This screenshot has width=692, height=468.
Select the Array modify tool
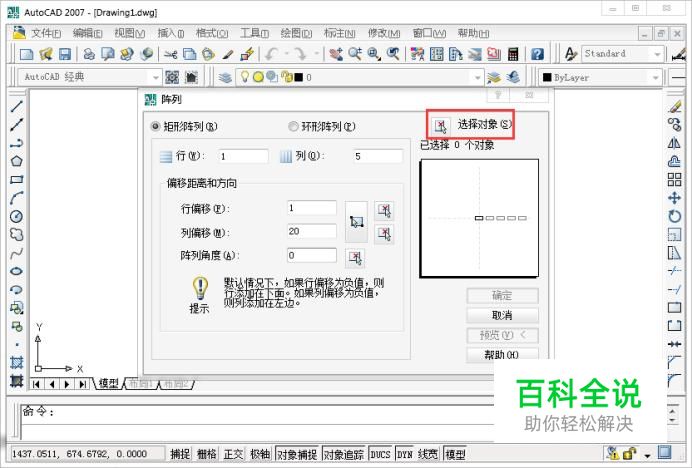coord(674,180)
